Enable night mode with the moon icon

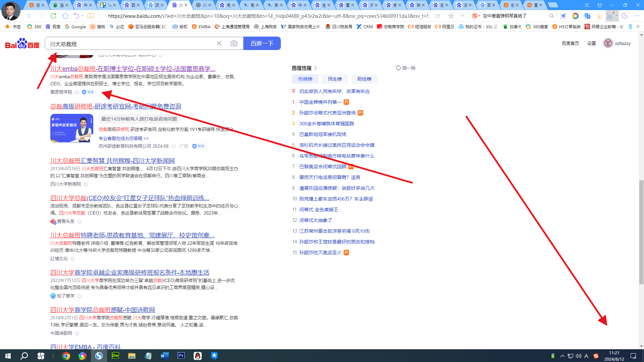coord(625,16)
